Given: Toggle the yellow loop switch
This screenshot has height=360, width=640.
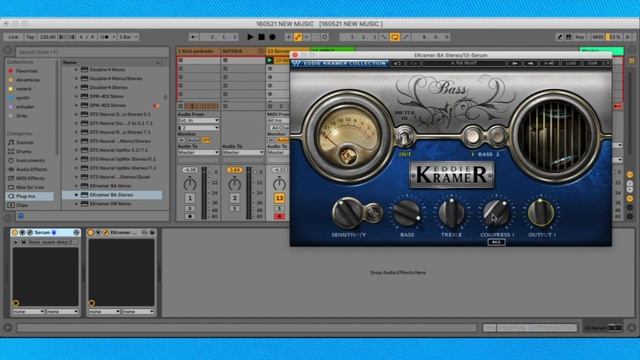Looking at the screenshot, I should click(395, 37).
